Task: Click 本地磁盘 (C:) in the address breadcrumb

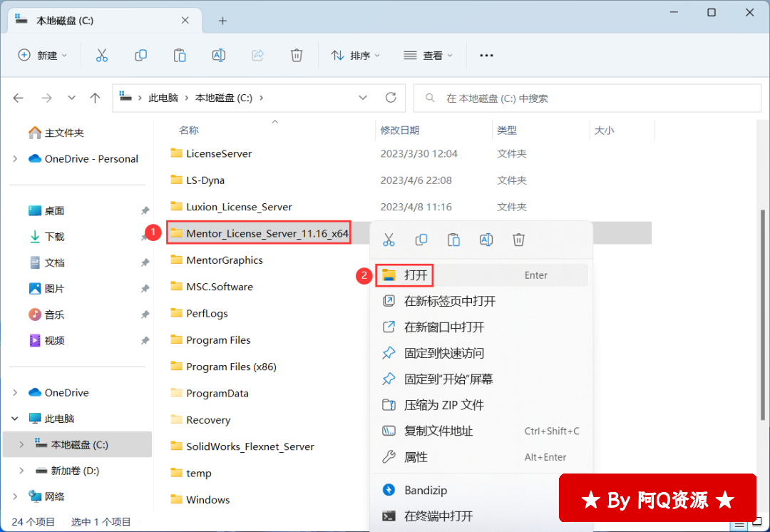Action: coord(224,98)
